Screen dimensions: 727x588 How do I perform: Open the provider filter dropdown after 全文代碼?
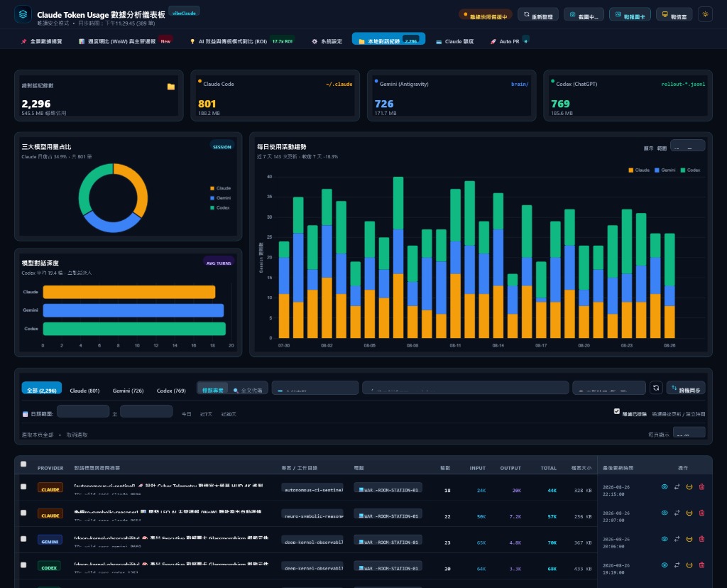coord(315,388)
